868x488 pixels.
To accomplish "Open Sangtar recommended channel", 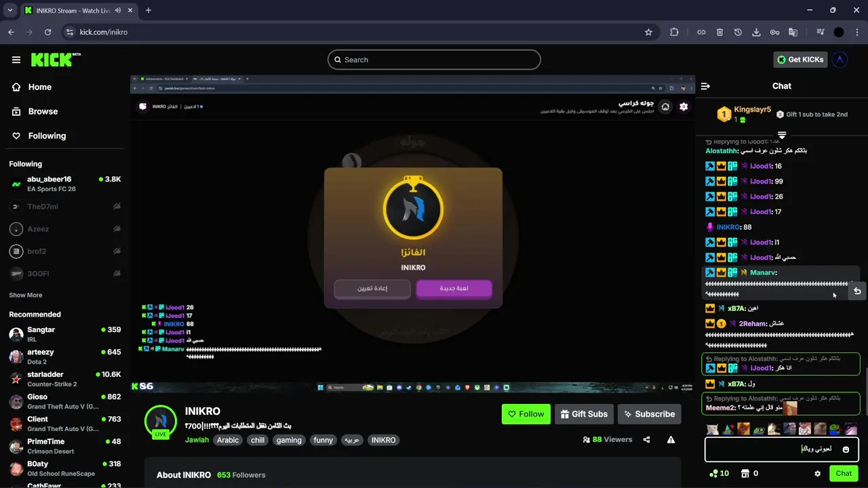I will 64,334.
